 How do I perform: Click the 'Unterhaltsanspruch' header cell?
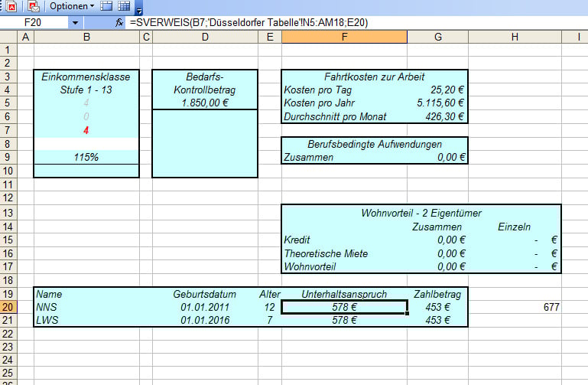(x=344, y=294)
